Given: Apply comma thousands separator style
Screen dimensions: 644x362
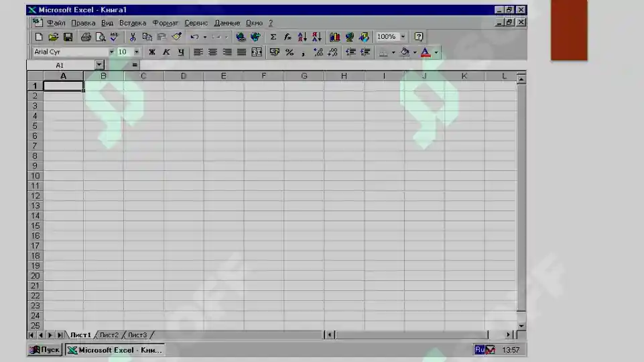Looking at the screenshot, I should pyautogui.click(x=304, y=52).
